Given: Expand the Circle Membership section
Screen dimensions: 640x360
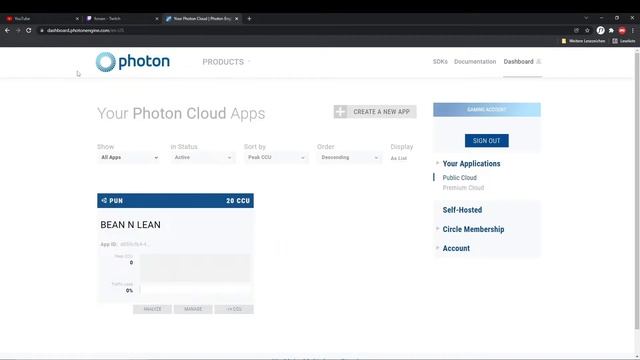Looking at the screenshot, I should [x=473, y=229].
